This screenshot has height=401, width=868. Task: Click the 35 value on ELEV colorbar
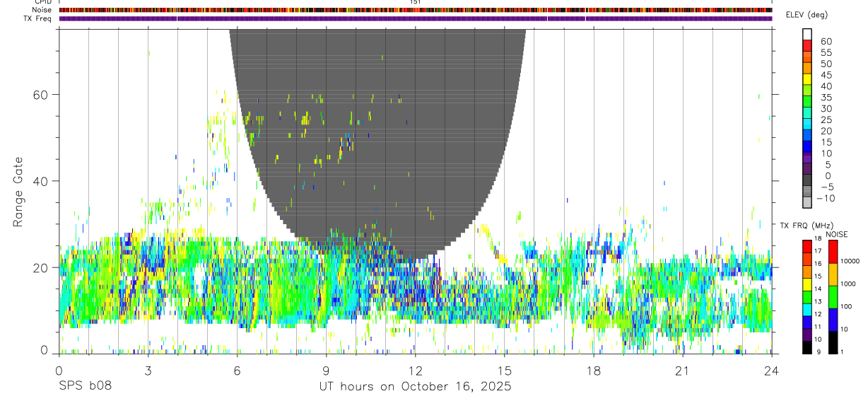(x=826, y=98)
